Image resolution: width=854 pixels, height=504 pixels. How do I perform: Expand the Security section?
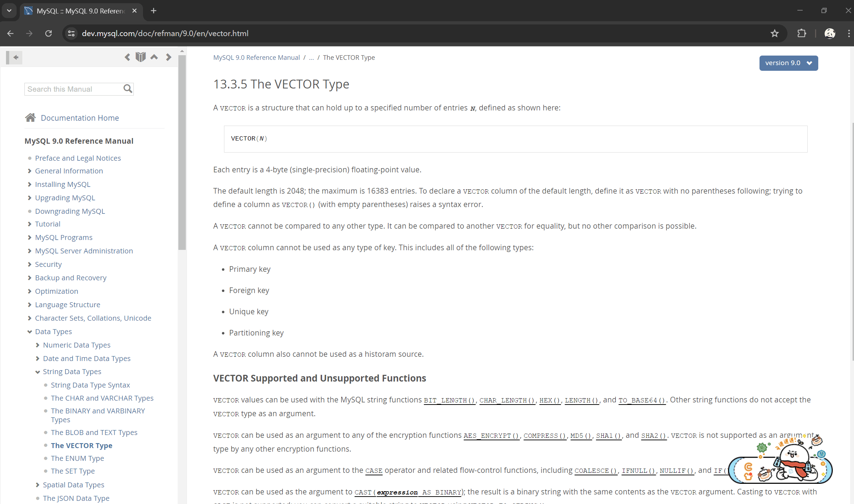(30, 264)
